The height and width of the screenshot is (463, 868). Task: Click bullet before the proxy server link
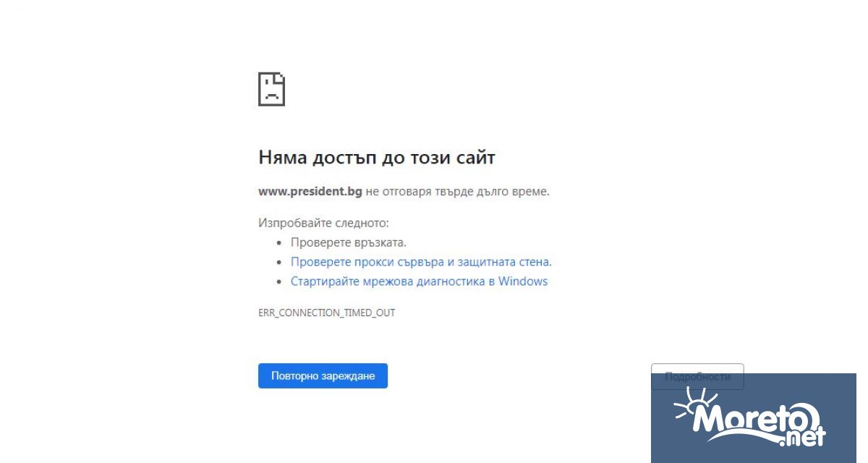tap(279, 263)
